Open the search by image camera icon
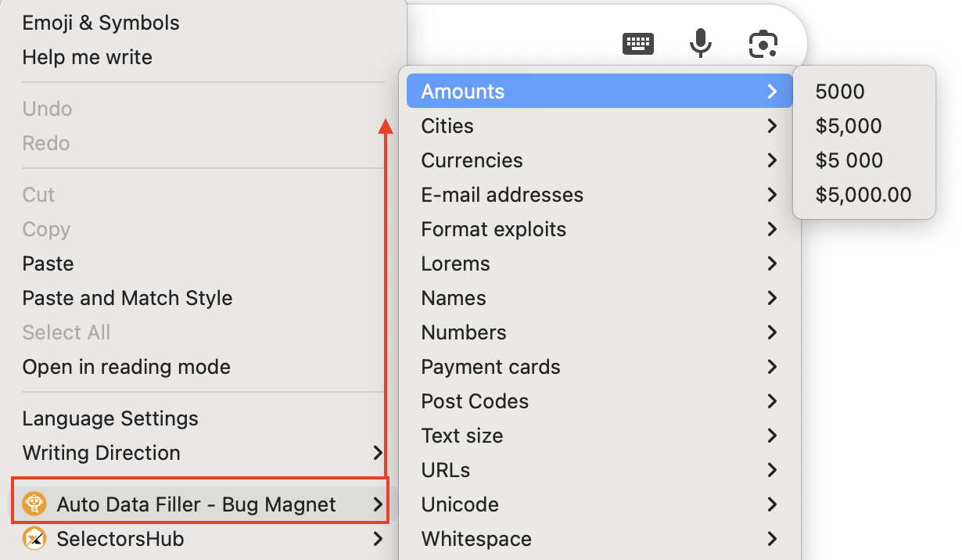962x560 pixels. pyautogui.click(x=763, y=44)
